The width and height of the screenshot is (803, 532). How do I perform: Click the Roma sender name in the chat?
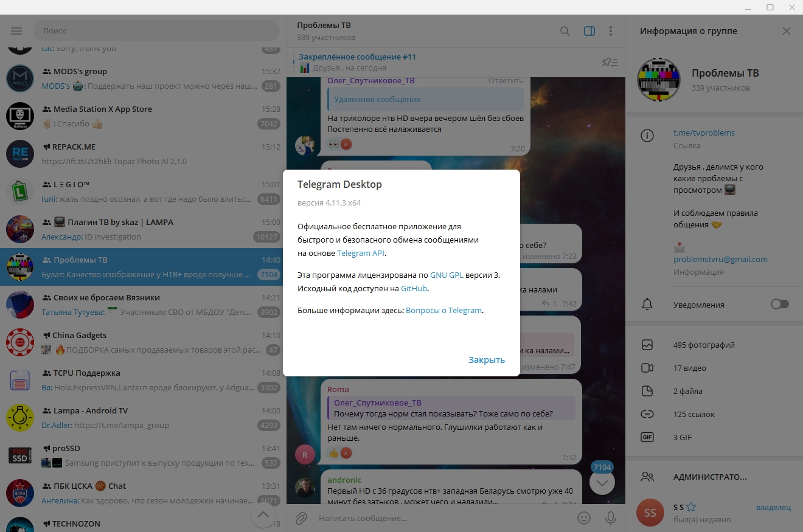click(x=338, y=389)
